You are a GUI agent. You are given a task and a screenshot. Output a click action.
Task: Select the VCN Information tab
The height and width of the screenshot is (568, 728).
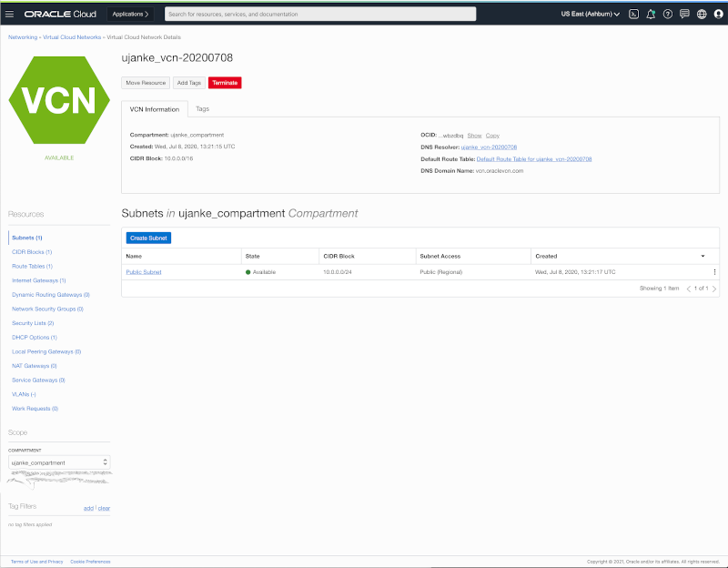pos(154,108)
